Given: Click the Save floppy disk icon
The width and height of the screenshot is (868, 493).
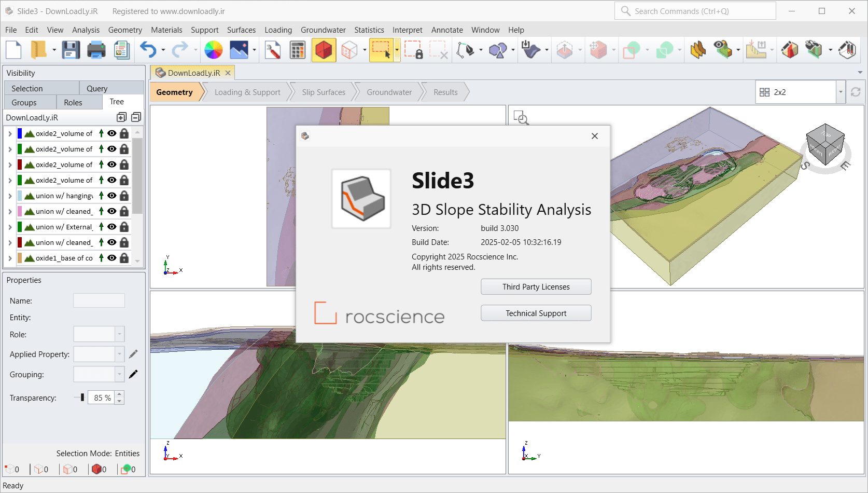Looking at the screenshot, I should [x=71, y=50].
